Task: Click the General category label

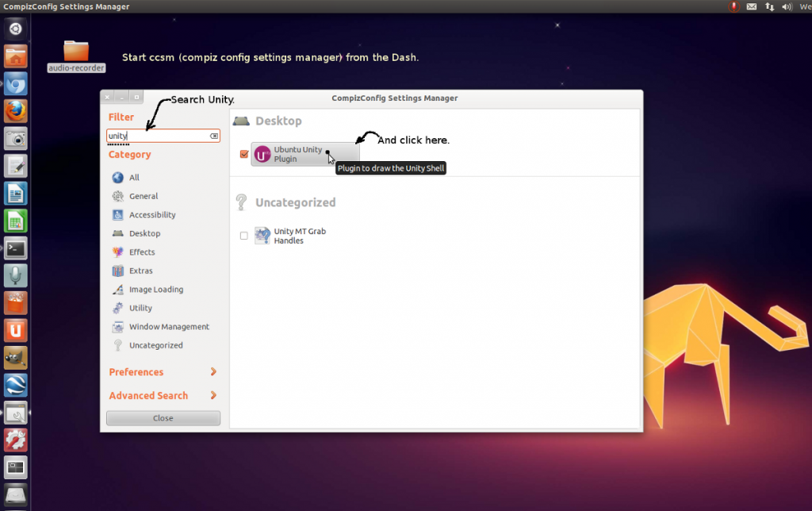Action: click(144, 196)
